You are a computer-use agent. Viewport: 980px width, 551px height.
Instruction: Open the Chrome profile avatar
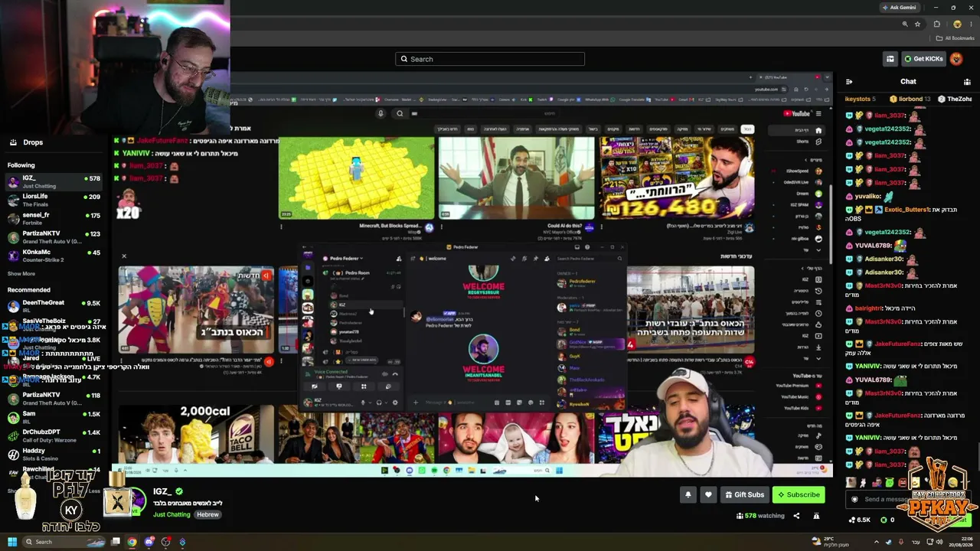coord(957,24)
